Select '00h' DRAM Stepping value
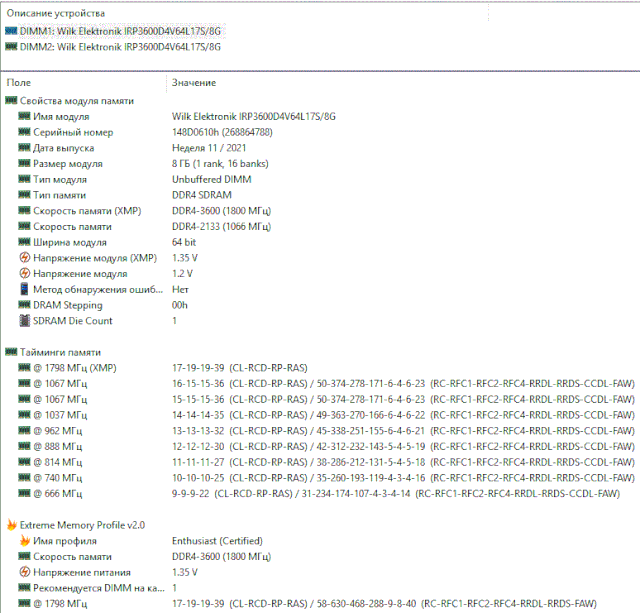The image size is (640, 613). [x=180, y=305]
